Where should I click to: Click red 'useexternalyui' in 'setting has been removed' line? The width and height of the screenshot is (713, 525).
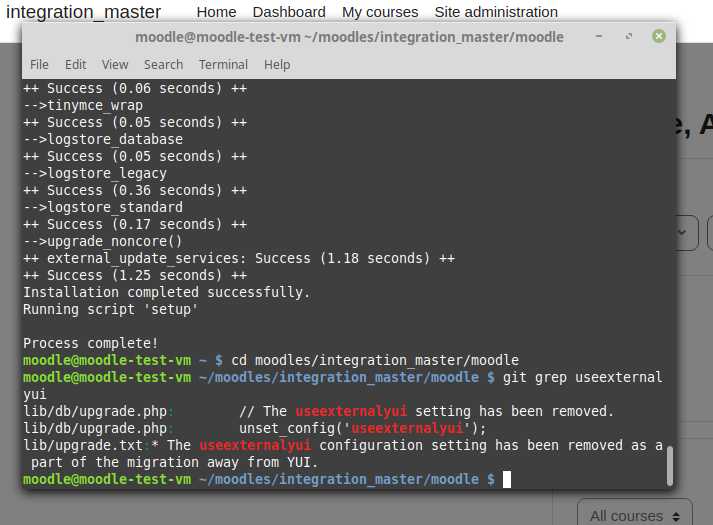(x=351, y=411)
